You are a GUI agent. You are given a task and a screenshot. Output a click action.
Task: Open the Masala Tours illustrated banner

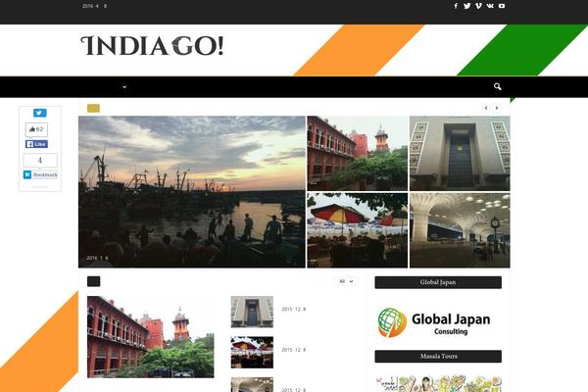click(x=438, y=383)
